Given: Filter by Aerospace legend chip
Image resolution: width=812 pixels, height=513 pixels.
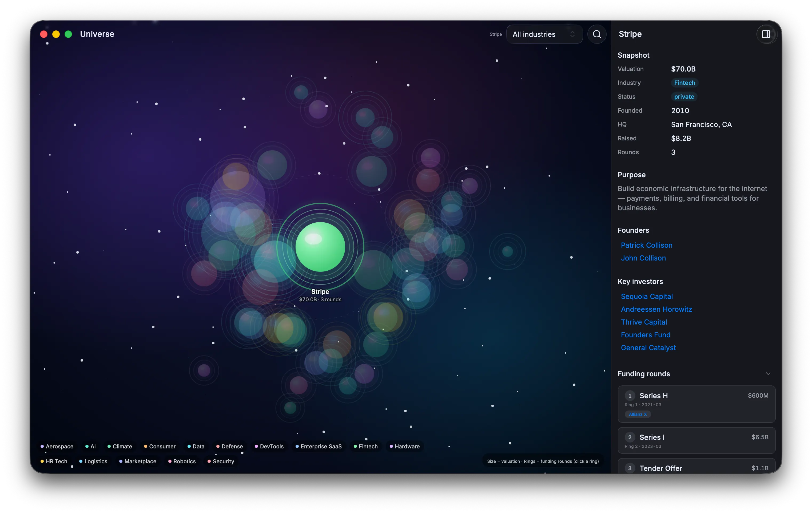Looking at the screenshot, I should (57, 447).
